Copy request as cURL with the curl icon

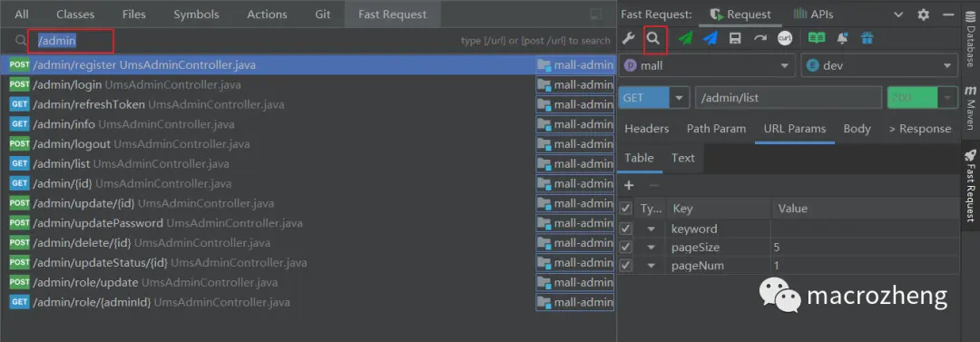pyautogui.click(x=785, y=39)
